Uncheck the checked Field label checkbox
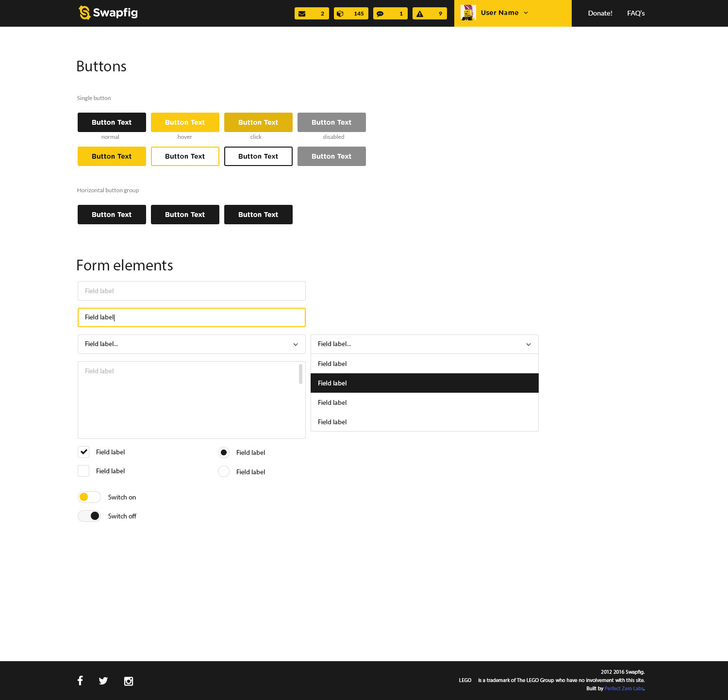This screenshot has width=728, height=700. [83, 451]
